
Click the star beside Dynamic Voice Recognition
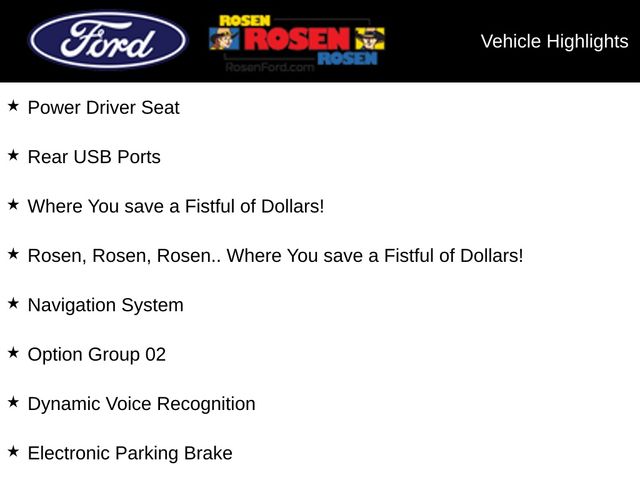point(13,402)
